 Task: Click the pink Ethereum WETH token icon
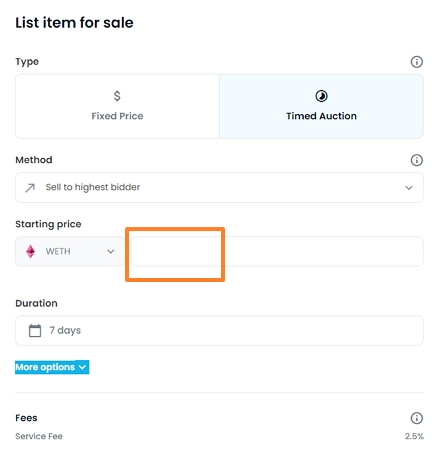pyautogui.click(x=30, y=251)
